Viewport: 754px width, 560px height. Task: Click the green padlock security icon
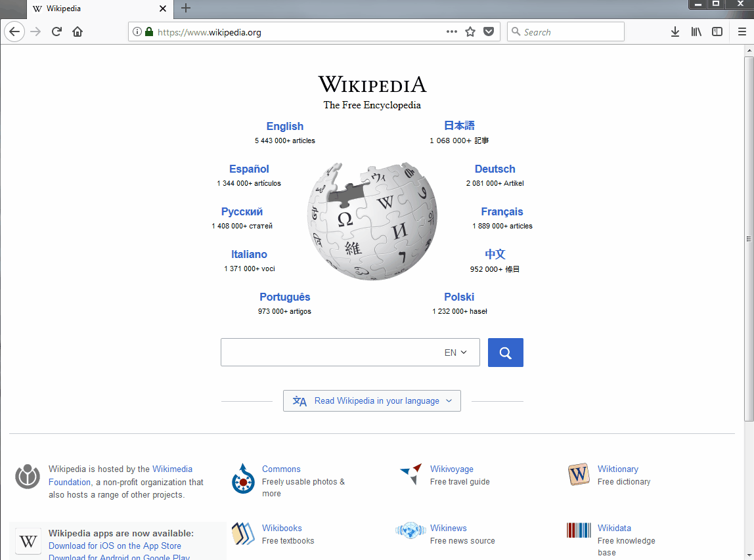(149, 32)
